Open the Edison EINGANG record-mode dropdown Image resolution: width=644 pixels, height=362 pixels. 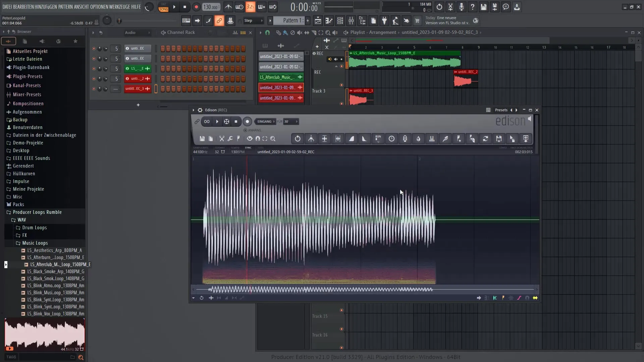coord(265,122)
